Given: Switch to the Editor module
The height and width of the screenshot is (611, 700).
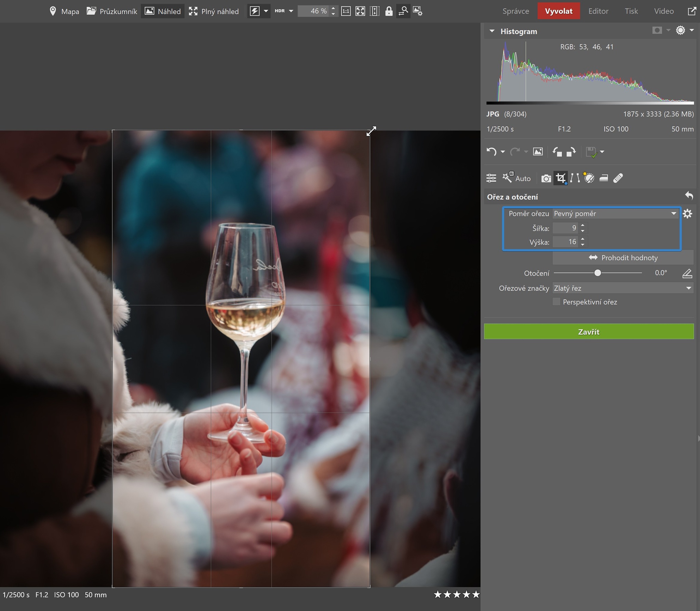Looking at the screenshot, I should click(599, 11).
